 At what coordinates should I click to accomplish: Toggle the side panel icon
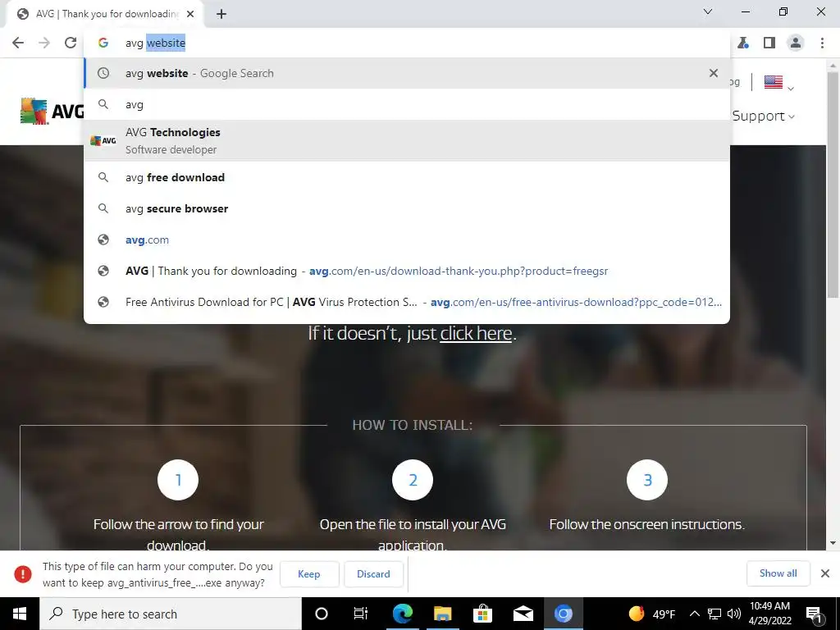point(769,43)
